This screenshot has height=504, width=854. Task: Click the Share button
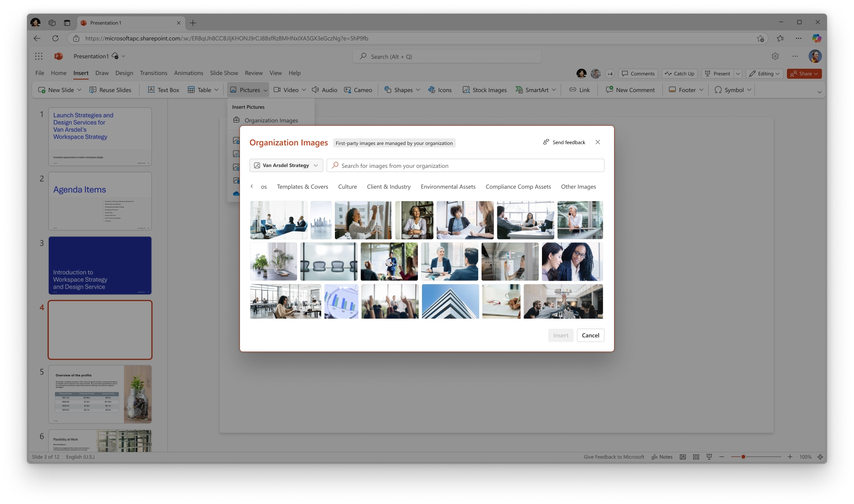click(804, 73)
